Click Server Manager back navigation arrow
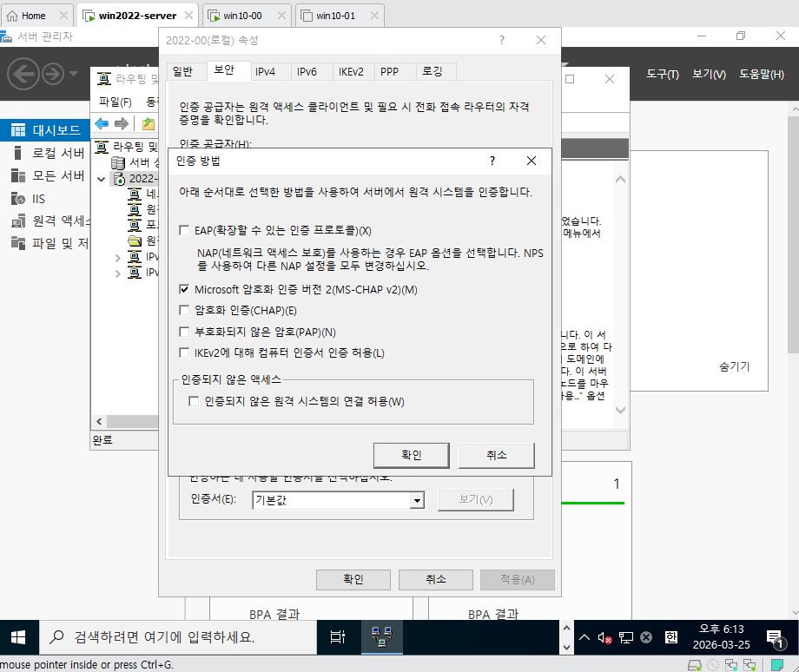 (23, 74)
